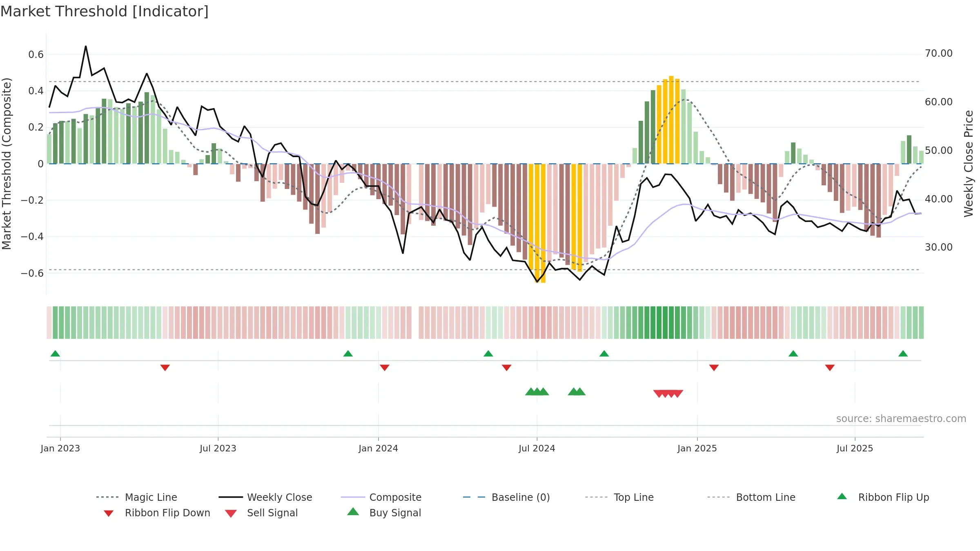The width and height of the screenshot is (980, 551).
Task: Click the 'Market Threshold [Indicator]' chart title
Action: click(105, 11)
